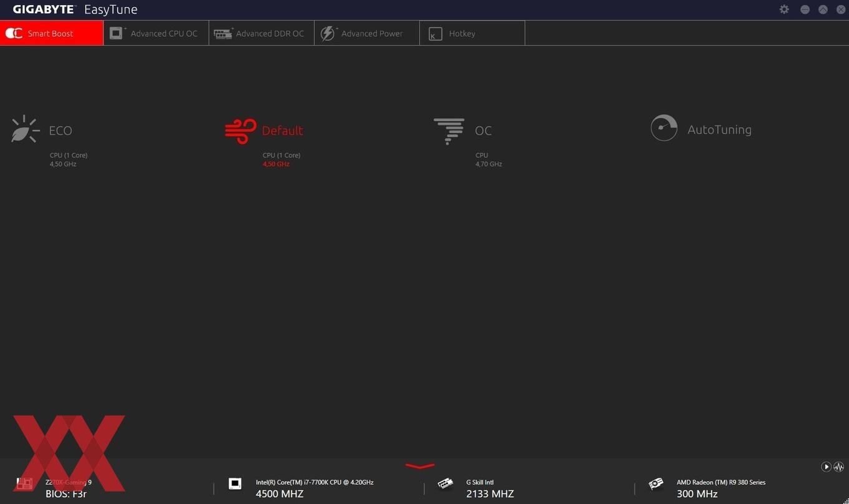This screenshot has width=849, height=504.
Task: Click the 4500 MHZ CPU frequency
Action: tap(280, 494)
